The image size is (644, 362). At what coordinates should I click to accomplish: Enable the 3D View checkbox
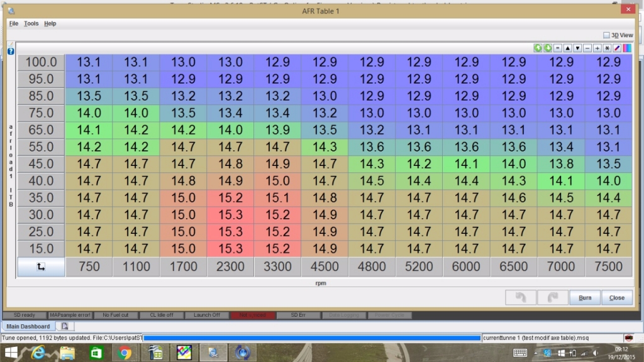click(606, 35)
